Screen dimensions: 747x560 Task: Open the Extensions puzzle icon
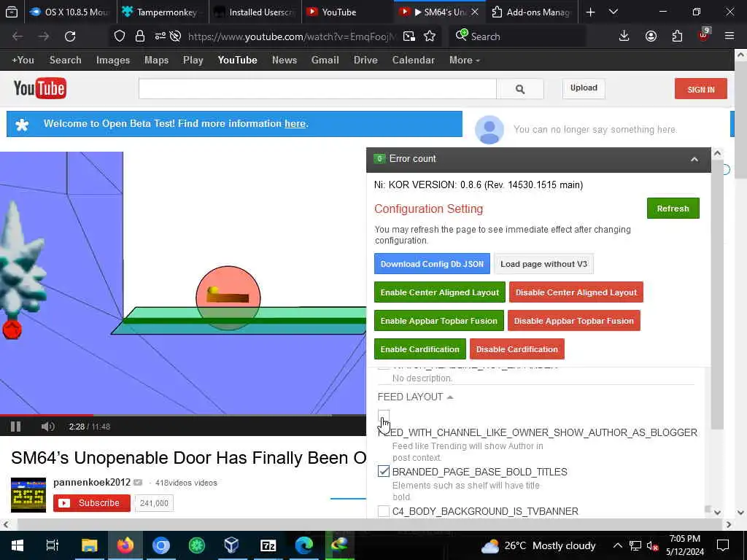click(677, 36)
